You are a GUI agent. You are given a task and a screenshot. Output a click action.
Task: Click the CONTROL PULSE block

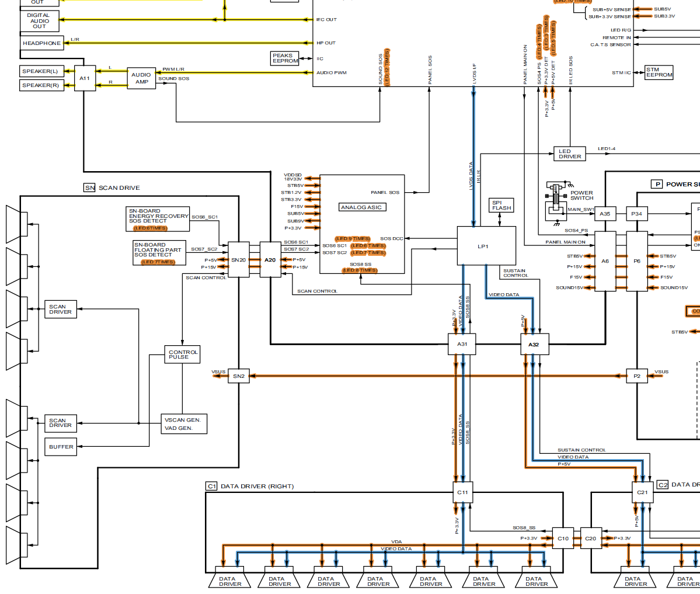[x=183, y=355]
